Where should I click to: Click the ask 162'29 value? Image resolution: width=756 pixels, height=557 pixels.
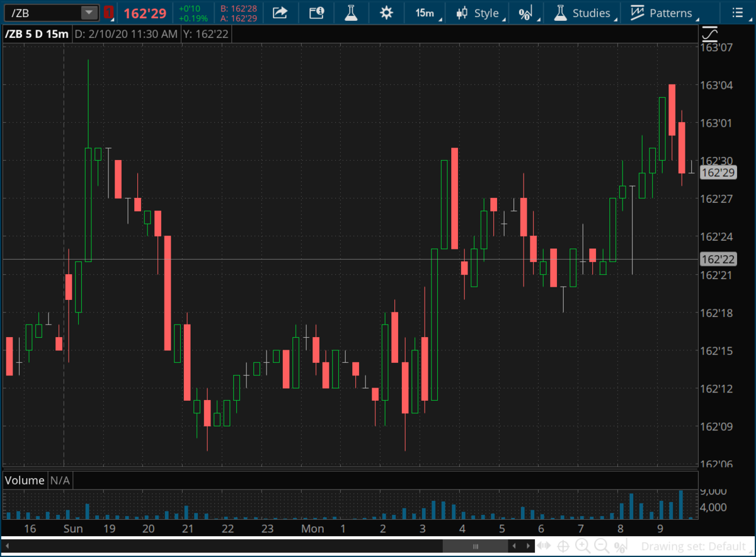pyautogui.click(x=238, y=18)
